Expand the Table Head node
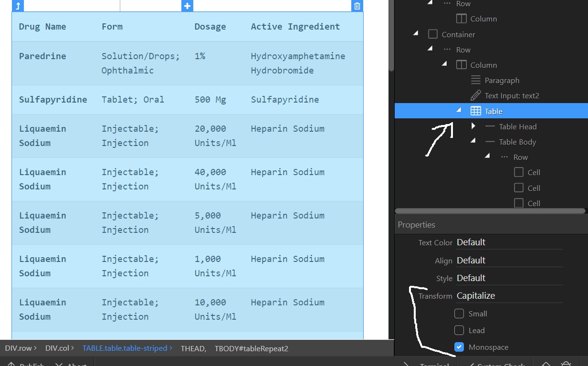This screenshot has width=588, height=366. [473, 126]
